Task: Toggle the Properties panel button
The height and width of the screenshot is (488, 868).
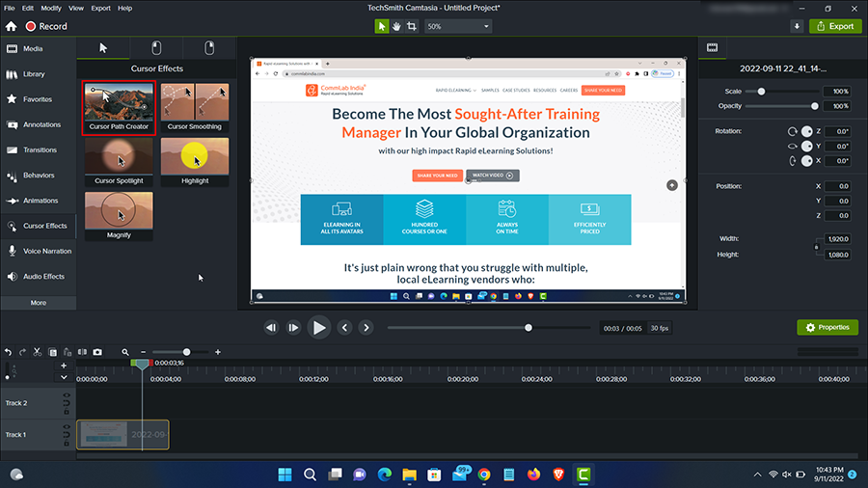Action: click(x=827, y=328)
